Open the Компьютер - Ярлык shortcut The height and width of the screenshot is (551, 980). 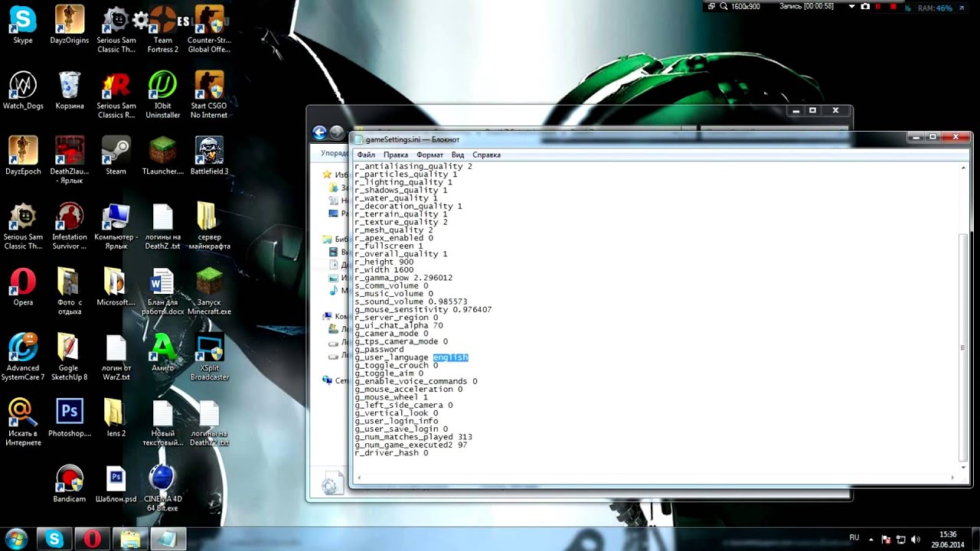(116, 227)
